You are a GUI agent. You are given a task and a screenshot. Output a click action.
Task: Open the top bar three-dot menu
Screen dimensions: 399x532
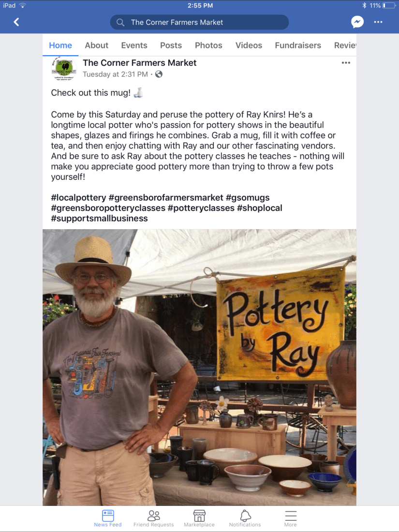pos(378,22)
